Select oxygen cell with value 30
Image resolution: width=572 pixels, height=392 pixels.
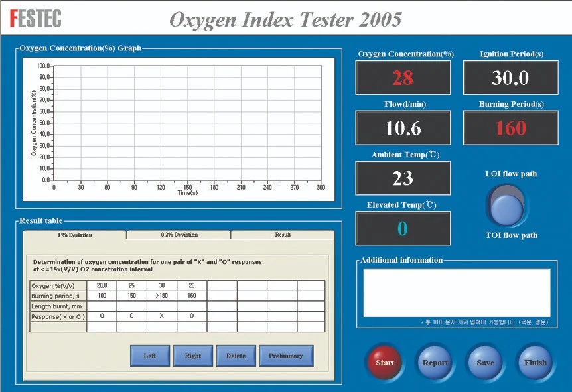tap(162, 285)
